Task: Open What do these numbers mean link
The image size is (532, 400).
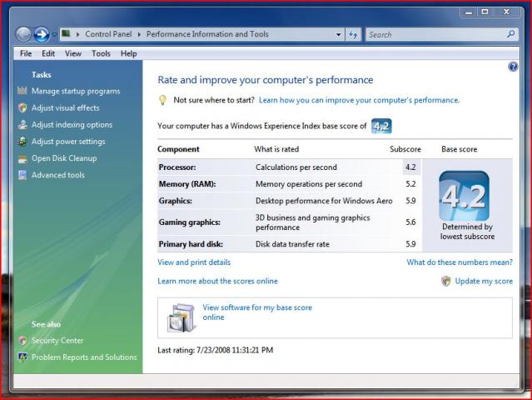Action: [460, 262]
